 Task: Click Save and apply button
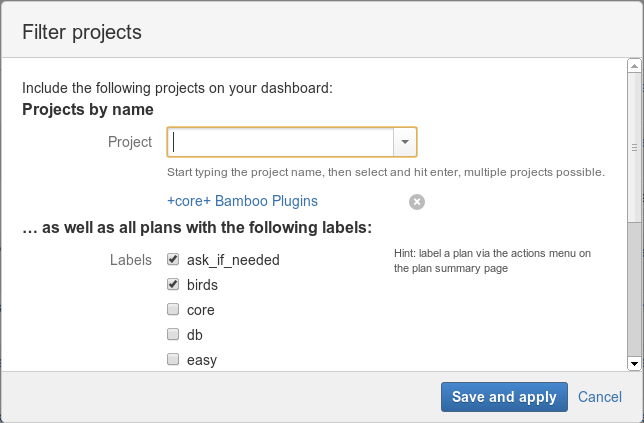(504, 397)
